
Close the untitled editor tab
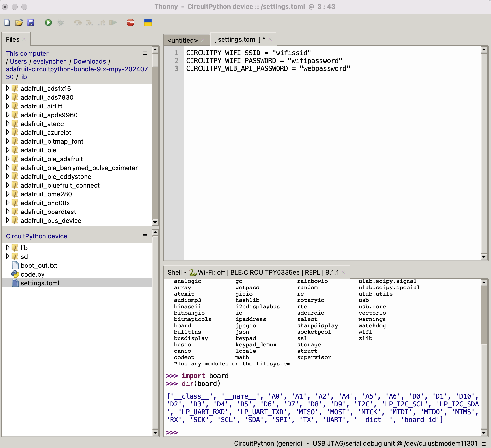[x=203, y=40]
